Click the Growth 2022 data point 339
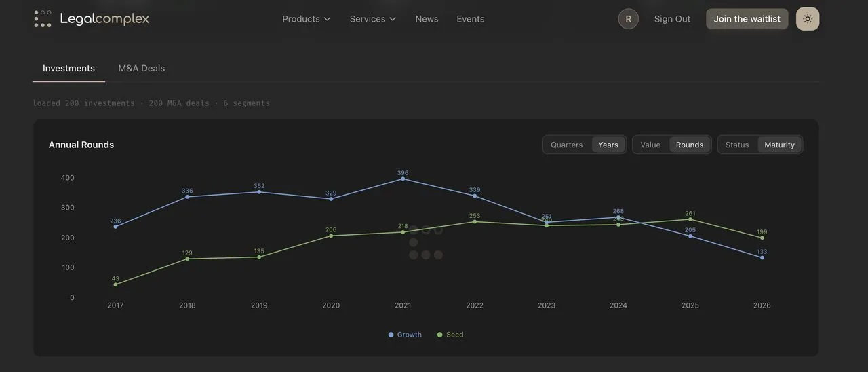This screenshot has height=372, width=868. 475,196
